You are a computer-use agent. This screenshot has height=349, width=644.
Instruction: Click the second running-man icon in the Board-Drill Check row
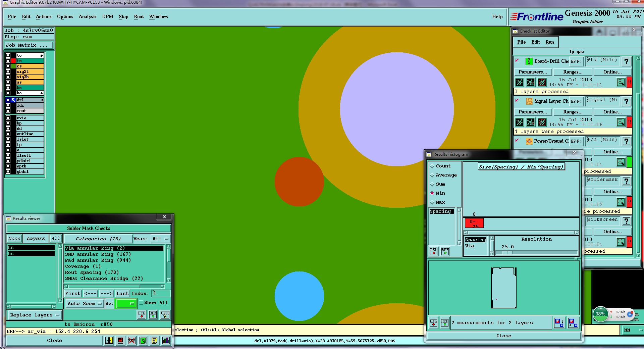pos(531,82)
